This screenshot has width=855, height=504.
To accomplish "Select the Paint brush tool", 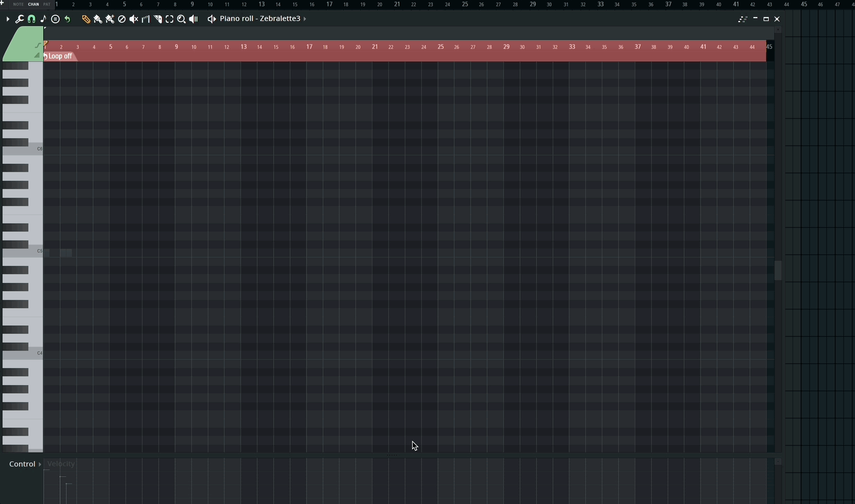I will point(98,19).
